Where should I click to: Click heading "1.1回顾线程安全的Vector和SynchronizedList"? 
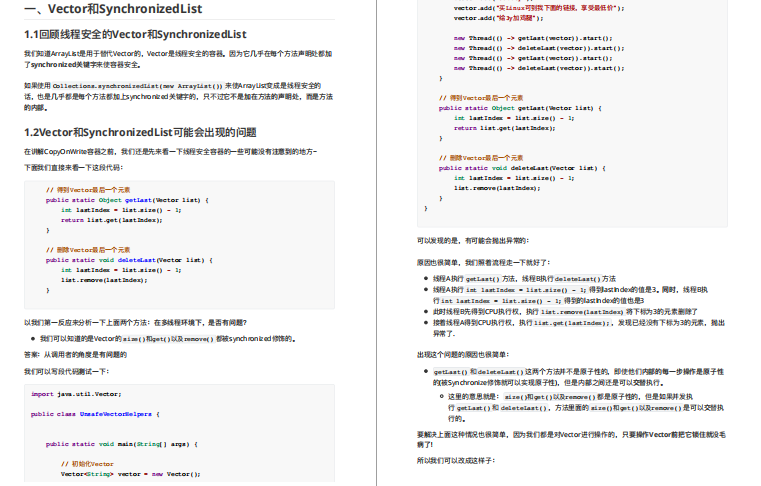[135, 34]
